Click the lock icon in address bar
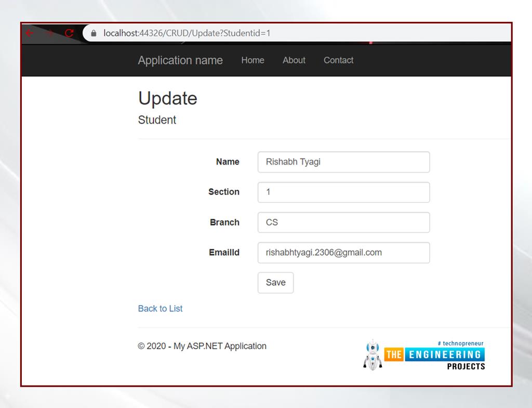Image resolution: width=532 pixels, height=408 pixels. coord(94,33)
